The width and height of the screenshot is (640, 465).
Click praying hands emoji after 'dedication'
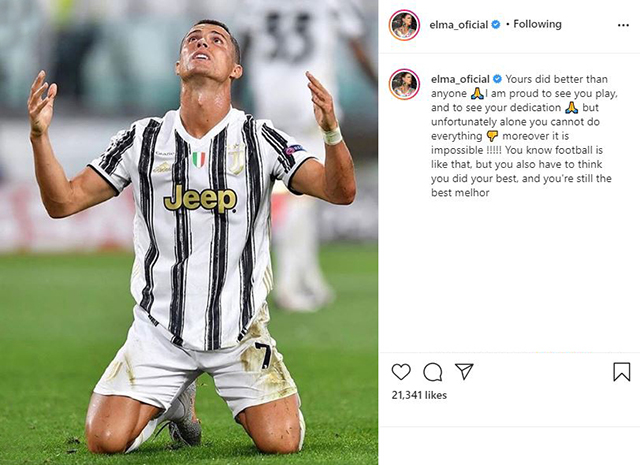tap(571, 108)
